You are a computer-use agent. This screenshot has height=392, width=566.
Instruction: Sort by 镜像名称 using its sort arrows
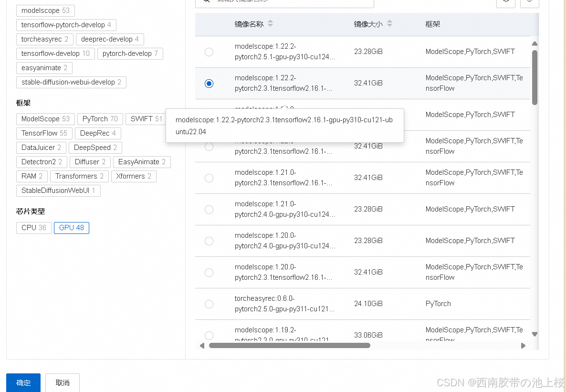tap(271, 24)
